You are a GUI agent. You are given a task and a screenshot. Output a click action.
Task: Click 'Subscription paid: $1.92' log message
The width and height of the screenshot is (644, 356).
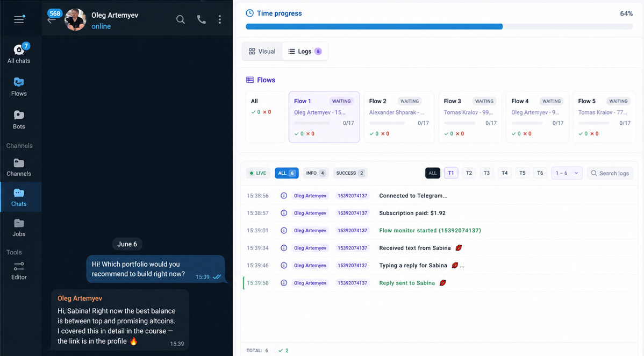(412, 213)
